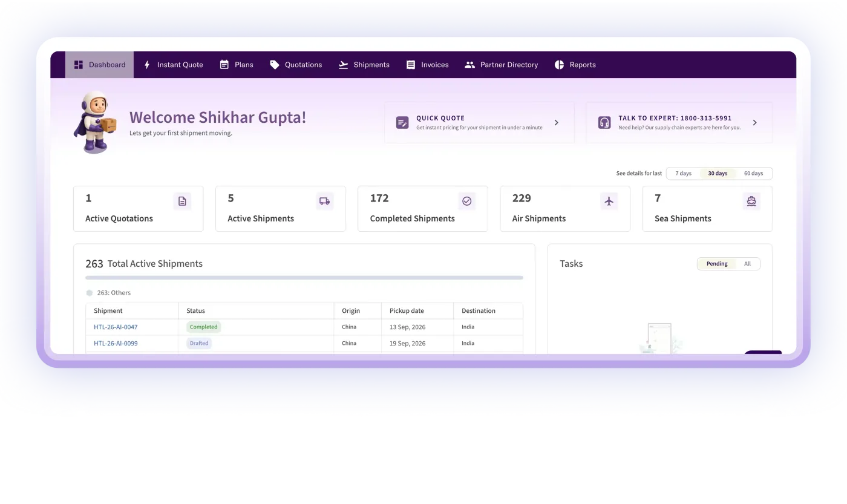Click the Sea Shipments ship icon
Image resolution: width=847 pixels, height=504 pixels.
coord(751,201)
